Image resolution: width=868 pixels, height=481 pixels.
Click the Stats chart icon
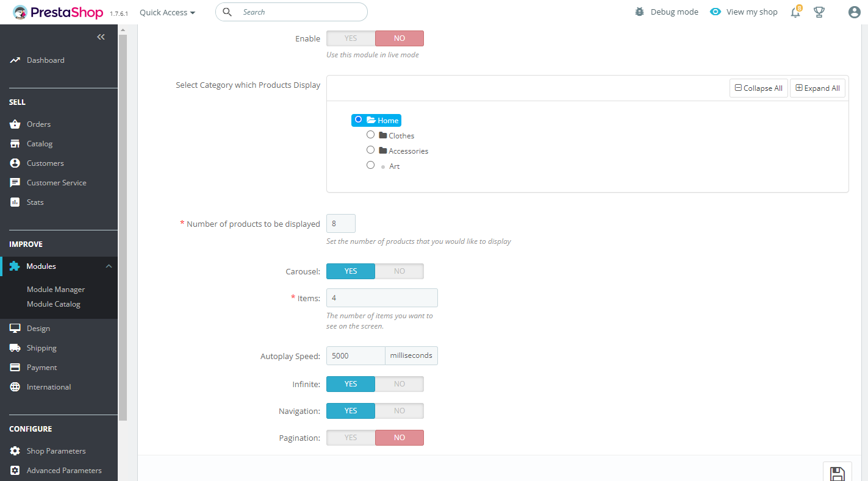[x=15, y=202]
